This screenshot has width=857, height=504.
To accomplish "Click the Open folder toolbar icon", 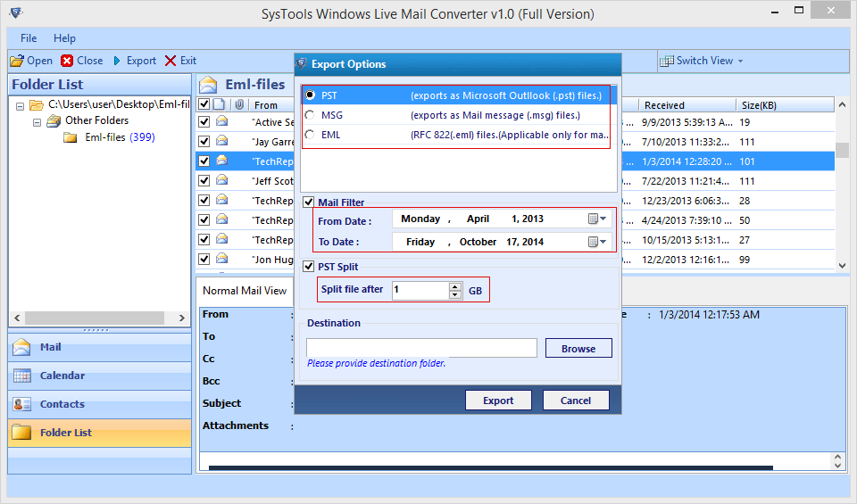I will click(17, 61).
